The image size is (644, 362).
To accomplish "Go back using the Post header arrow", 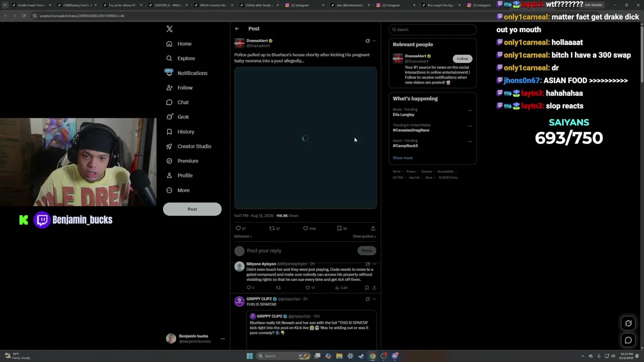I will pos(237,29).
